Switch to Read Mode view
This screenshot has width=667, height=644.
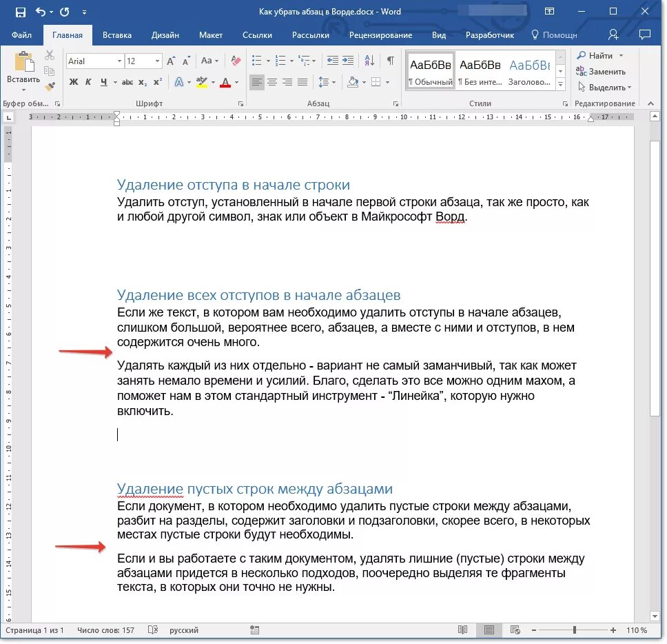pyautogui.click(x=462, y=630)
